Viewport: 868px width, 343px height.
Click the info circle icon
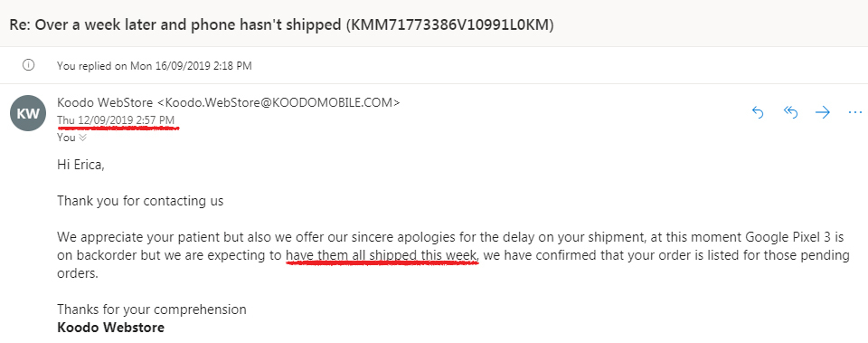(28, 65)
